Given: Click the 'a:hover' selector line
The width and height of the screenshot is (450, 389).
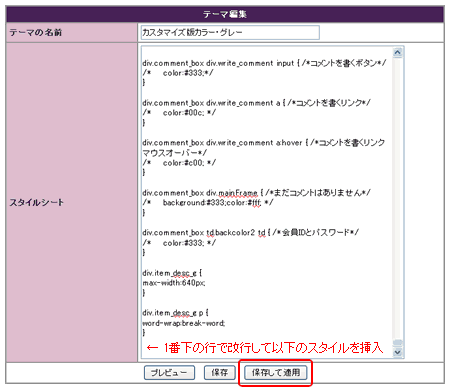Looking at the screenshot, I should (264, 143).
